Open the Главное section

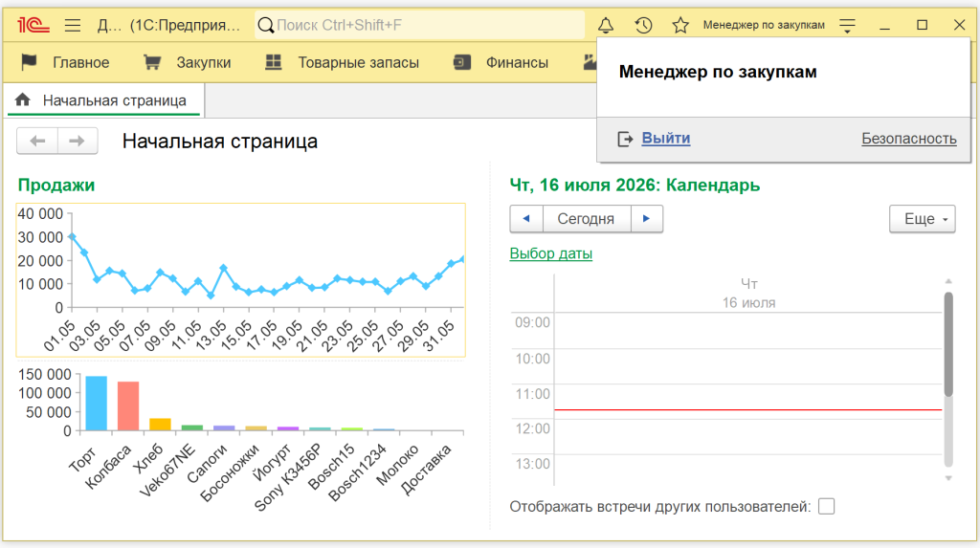(x=80, y=62)
